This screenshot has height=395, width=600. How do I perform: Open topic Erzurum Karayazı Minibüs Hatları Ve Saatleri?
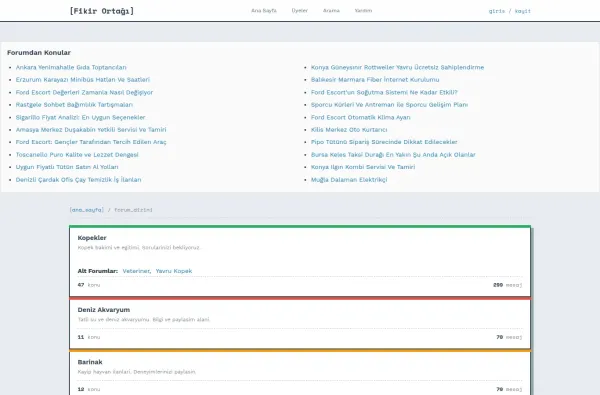click(83, 80)
